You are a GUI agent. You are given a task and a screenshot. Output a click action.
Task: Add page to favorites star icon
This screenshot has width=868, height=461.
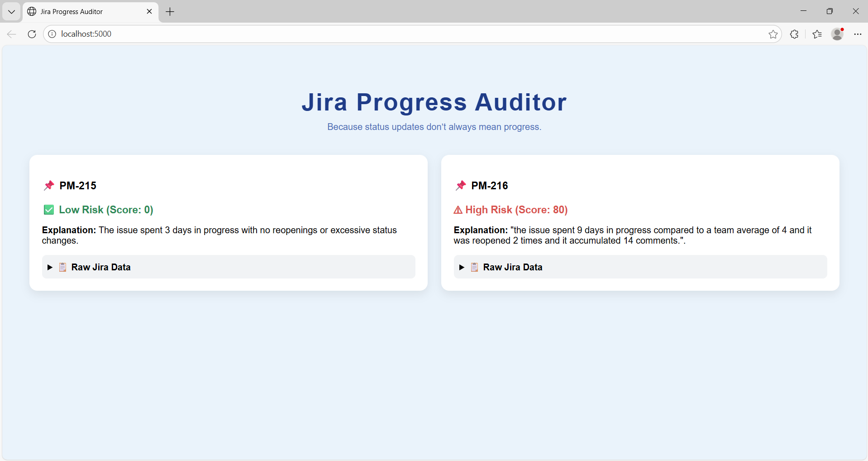(x=773, y=34)
